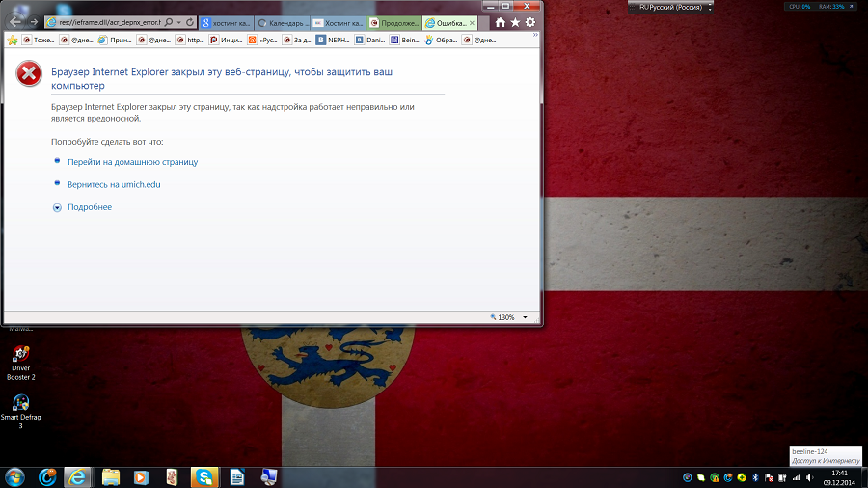868x488 pixels.
Task: Open the computer-with-magnifier taskbar icon
Action: point(269,477)
